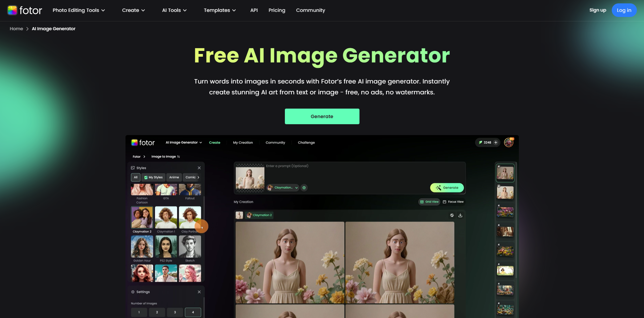
Task: Open the Community tab in the app preview
Action: pos(275,143)
